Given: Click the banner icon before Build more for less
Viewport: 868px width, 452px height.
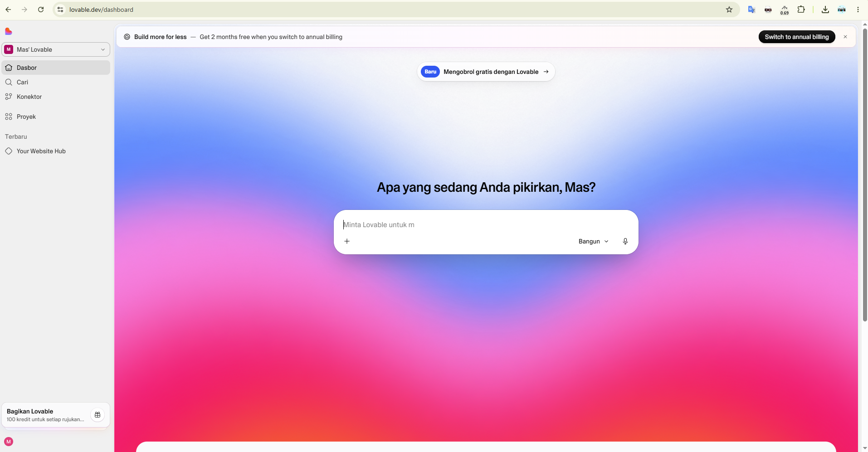Looking at the screenshot, I should coord(127,37).
